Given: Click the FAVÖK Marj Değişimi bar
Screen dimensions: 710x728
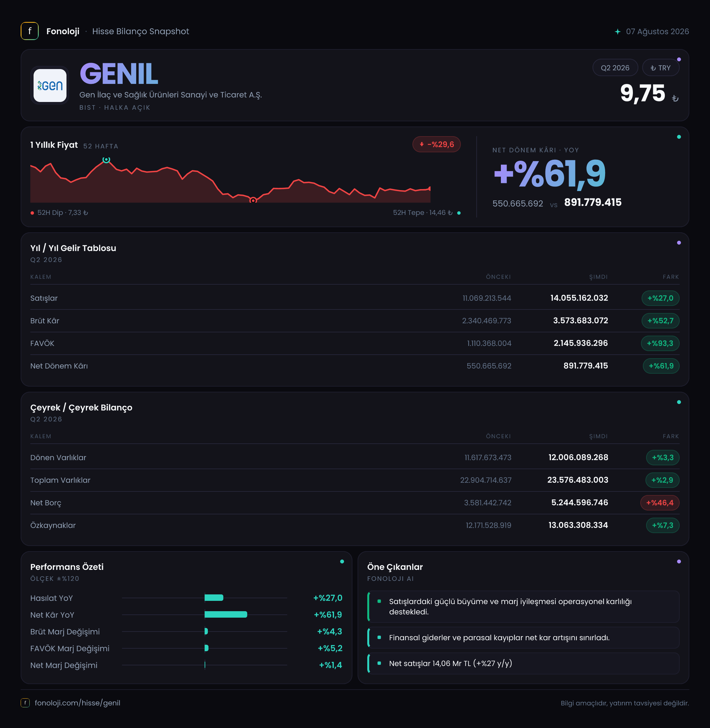Looking at the screenshot, I should pos(206,648).
